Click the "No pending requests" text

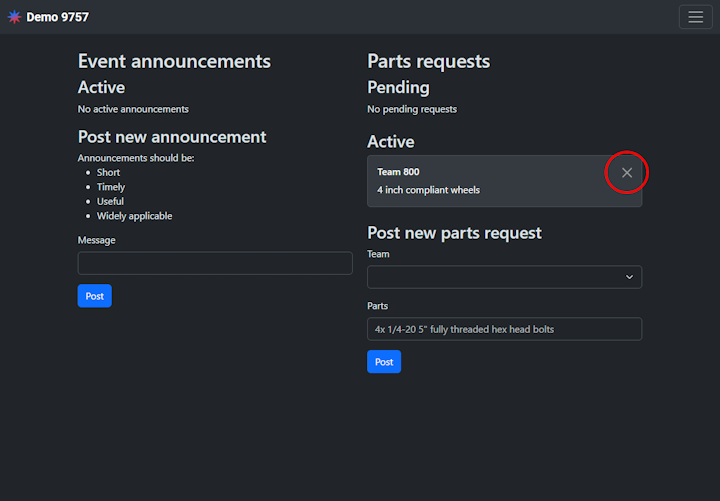[412, 109]
